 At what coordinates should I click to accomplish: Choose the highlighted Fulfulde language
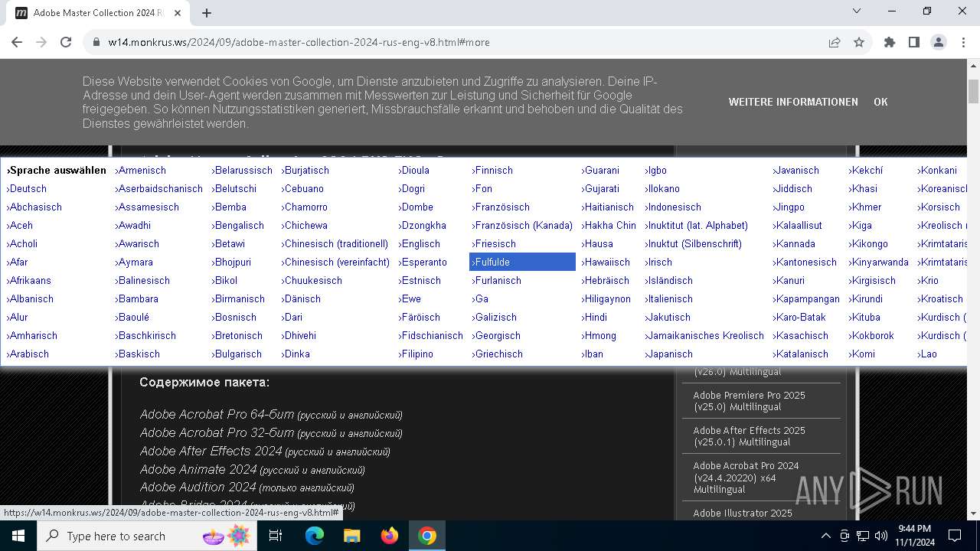pyautogui.click(x=522, y=262)
